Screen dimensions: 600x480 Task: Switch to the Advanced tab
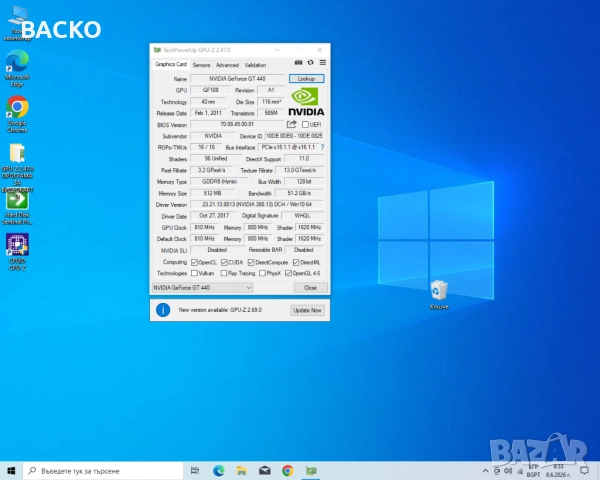click(x=227, y=65)
